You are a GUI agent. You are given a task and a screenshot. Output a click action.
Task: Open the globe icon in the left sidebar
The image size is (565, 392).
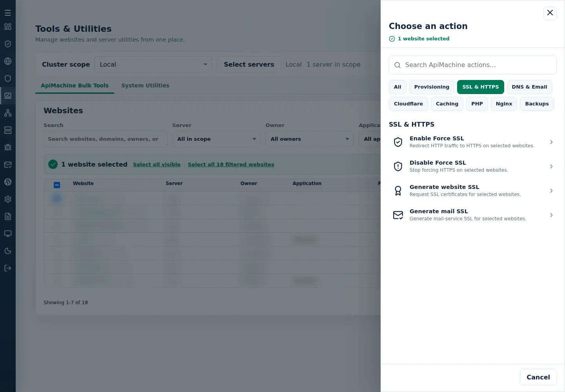8,61
